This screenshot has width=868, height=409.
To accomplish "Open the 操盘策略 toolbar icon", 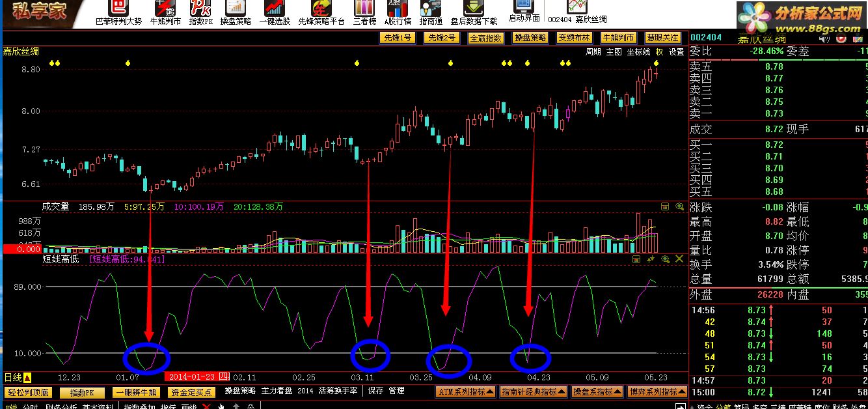I will (x=237, y=8).
